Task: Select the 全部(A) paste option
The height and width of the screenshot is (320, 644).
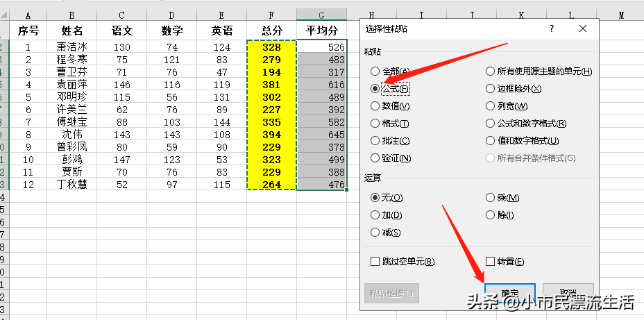Action: coord(375,71)
